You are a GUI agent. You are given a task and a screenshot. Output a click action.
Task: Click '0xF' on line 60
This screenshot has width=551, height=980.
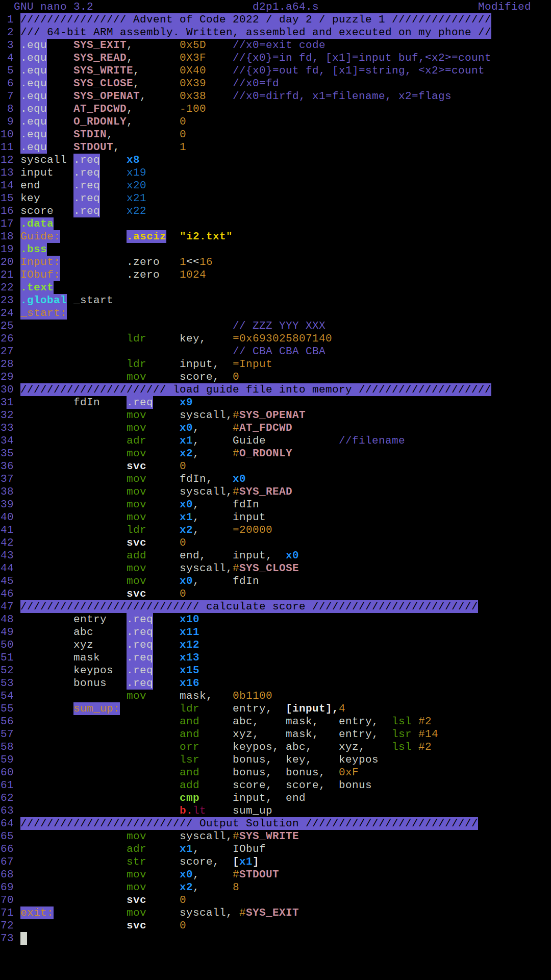click(349, 772)
